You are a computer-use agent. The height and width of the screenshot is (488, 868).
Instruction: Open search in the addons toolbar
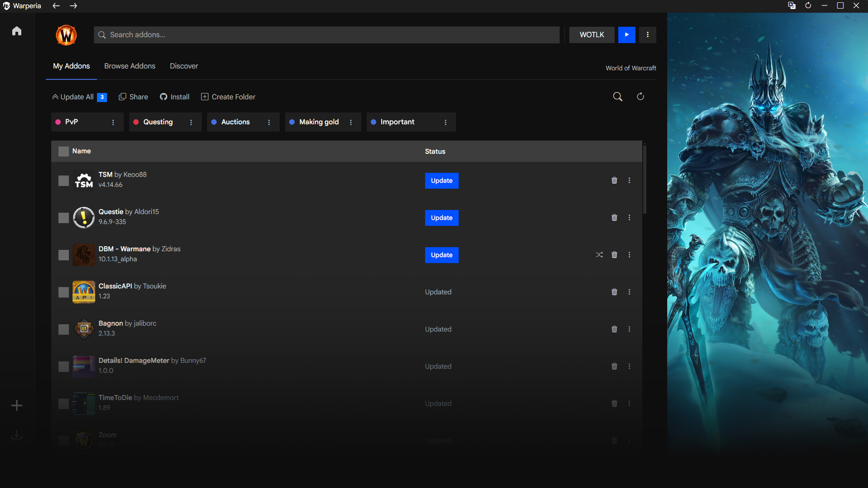point(617,97)
